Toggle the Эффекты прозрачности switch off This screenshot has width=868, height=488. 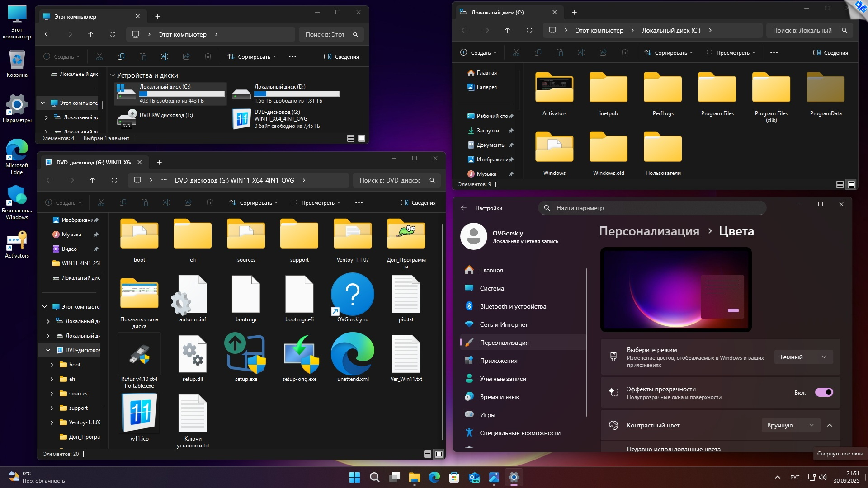[824, 392]
